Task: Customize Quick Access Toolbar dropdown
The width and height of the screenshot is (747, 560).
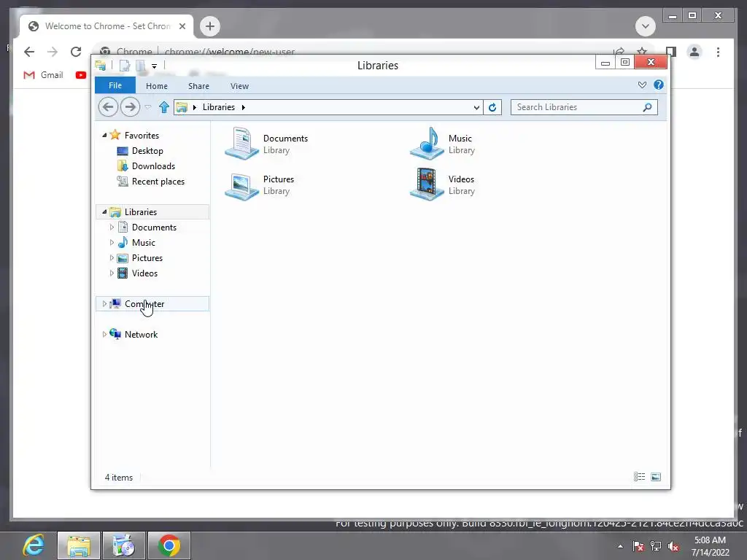Action: [x=155, y=66]
